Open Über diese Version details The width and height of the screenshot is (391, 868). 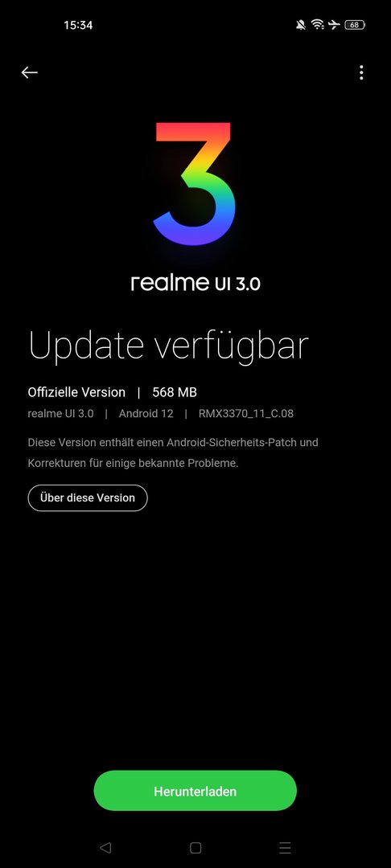(x=88, y=497)
